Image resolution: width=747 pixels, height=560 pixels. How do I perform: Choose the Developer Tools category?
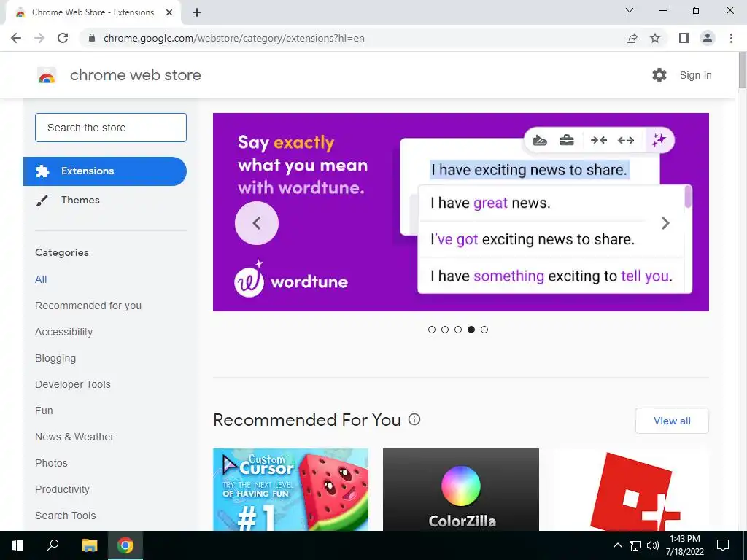click(73, 384)
